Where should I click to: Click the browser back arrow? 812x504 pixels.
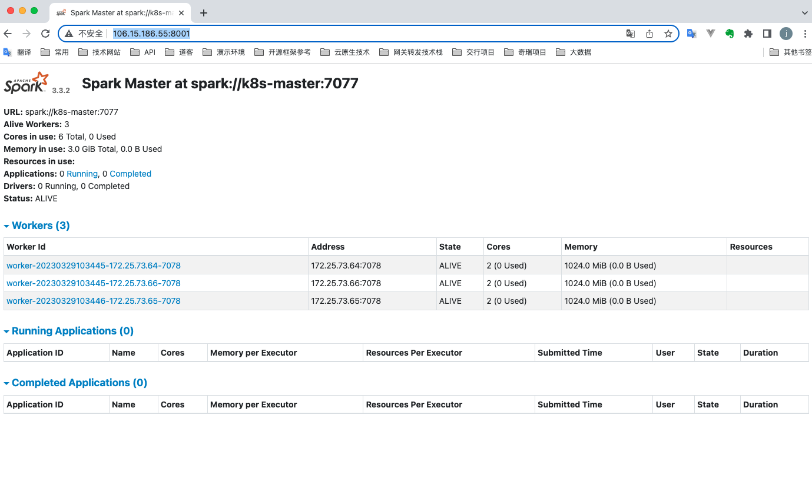pyautogui.click(x=8, y=34)
